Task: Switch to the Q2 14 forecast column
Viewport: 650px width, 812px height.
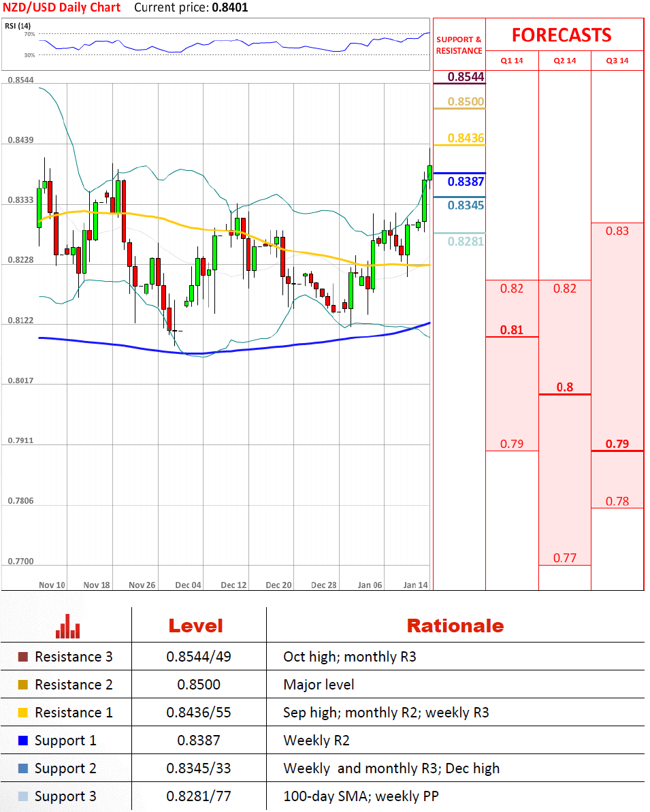Action: click(565, 61)
